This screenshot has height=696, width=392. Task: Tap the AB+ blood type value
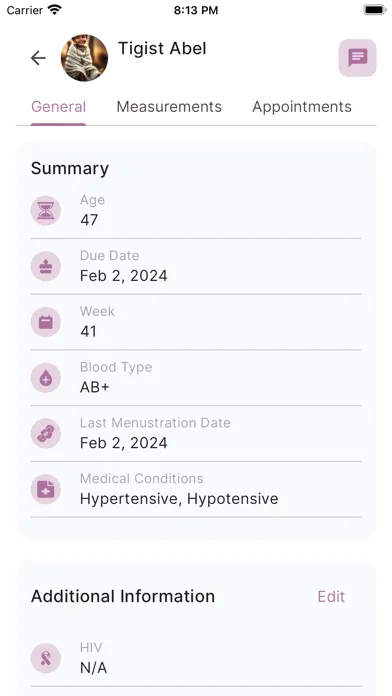coord(95,387)
